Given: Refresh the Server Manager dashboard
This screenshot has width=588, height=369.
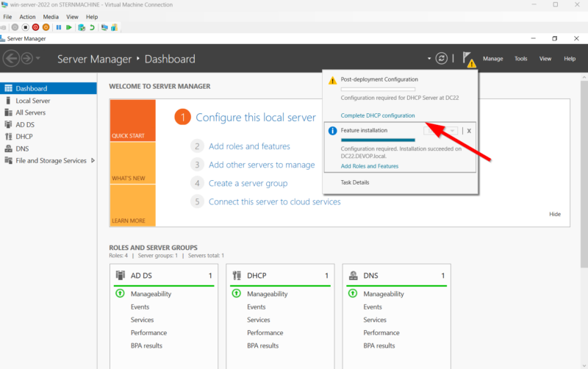Looking at the screenshot, I should 442,59.
